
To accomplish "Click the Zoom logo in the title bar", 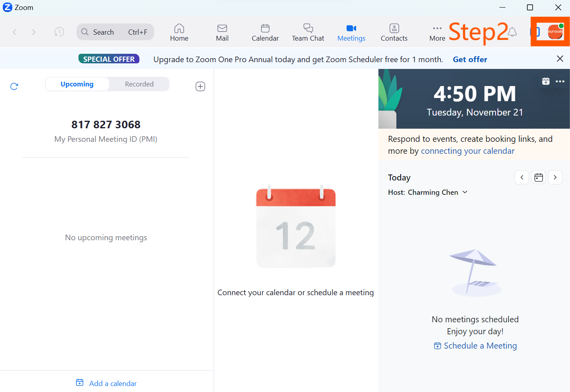I will 8,7.
